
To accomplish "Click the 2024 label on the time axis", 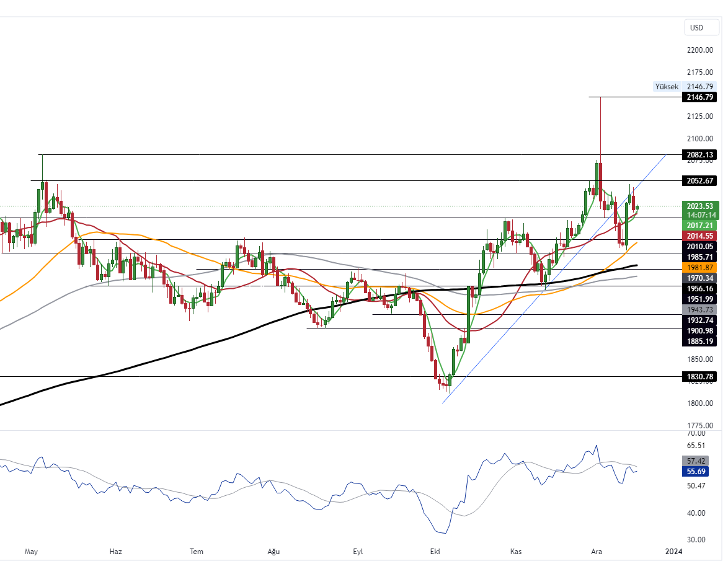I will [x=673, y=551].
